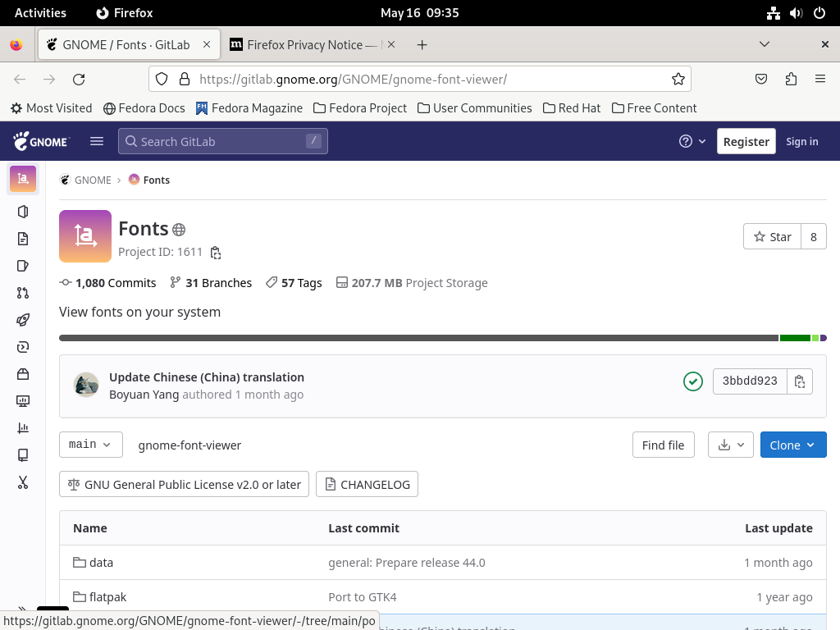Screen dimensions: 840x630
Task: Open CI/CD rocket sidebar icon
Action: pyautogui.click(x=22, y=320)
